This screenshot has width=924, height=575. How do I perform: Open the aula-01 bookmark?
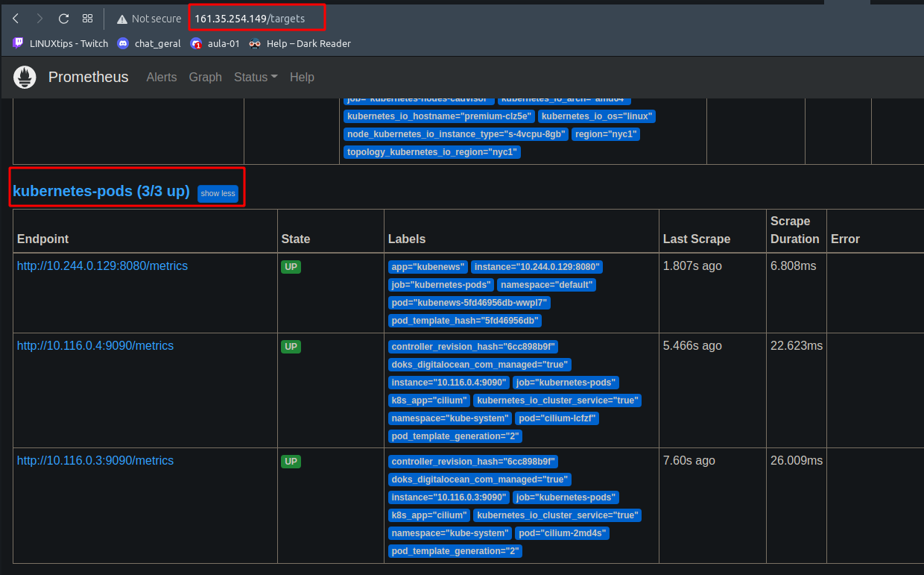(x=215, y=43)
